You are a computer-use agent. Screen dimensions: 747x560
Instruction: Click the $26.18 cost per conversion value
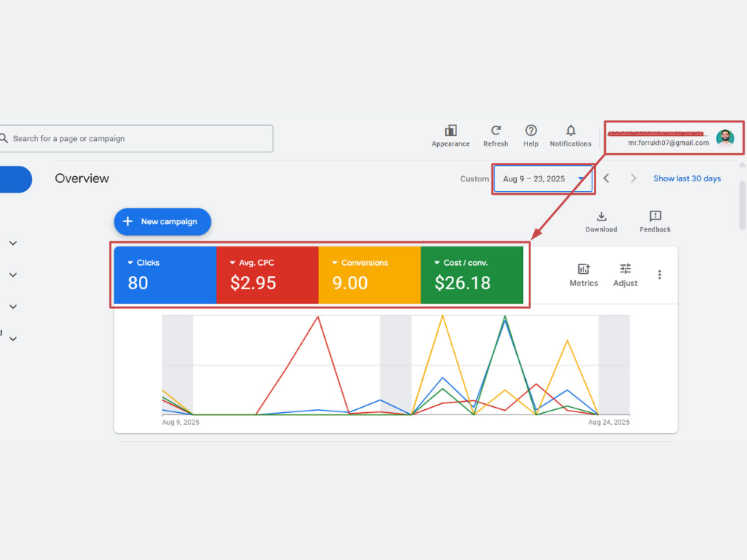click(462, 283)
